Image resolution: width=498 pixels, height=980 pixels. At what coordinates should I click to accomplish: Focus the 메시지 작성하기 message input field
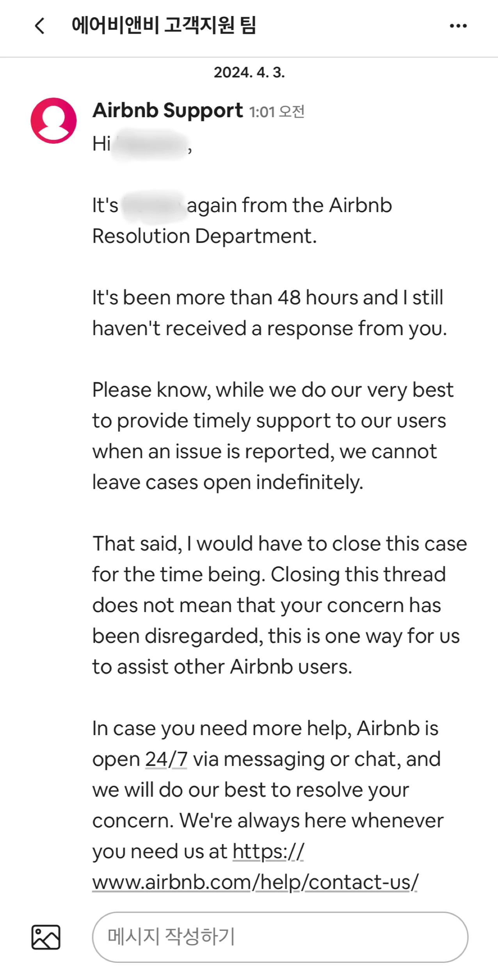(x=280, y=937)
